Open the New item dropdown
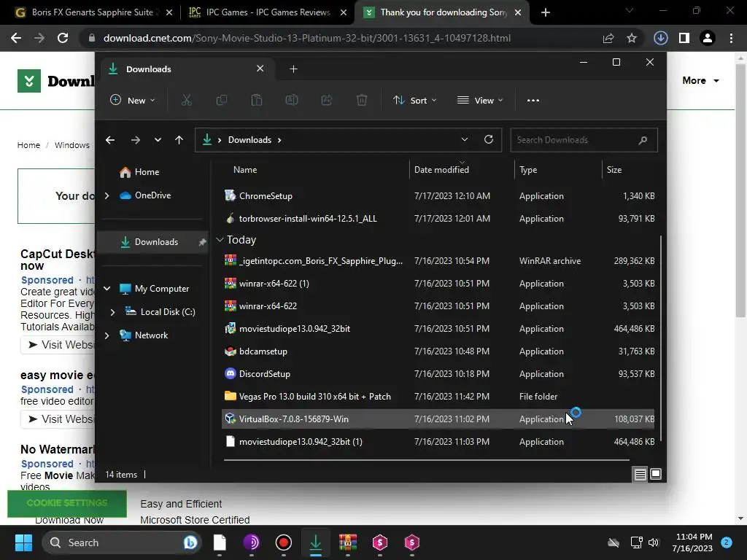The image size is (747, 560). pos(133,100)
